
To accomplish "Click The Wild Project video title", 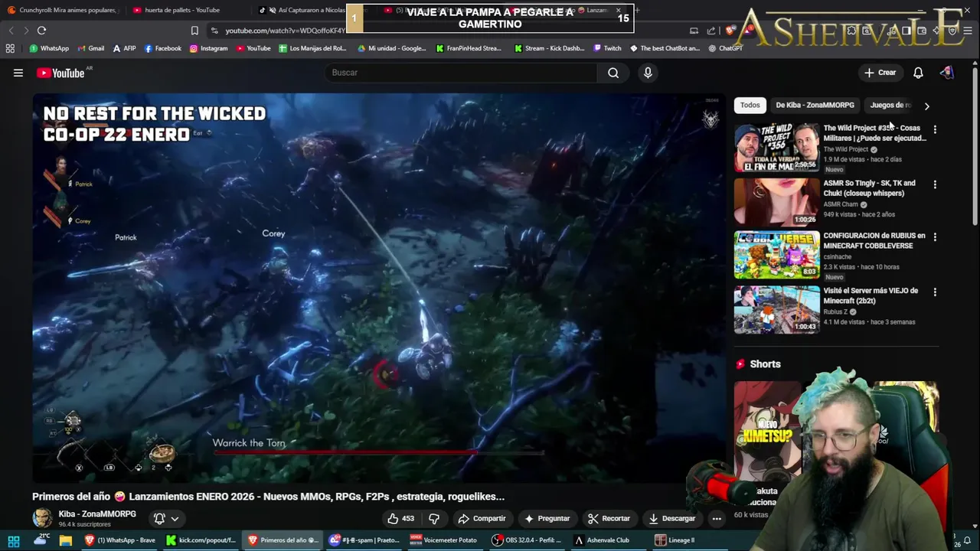I will (x=874, y=133).
